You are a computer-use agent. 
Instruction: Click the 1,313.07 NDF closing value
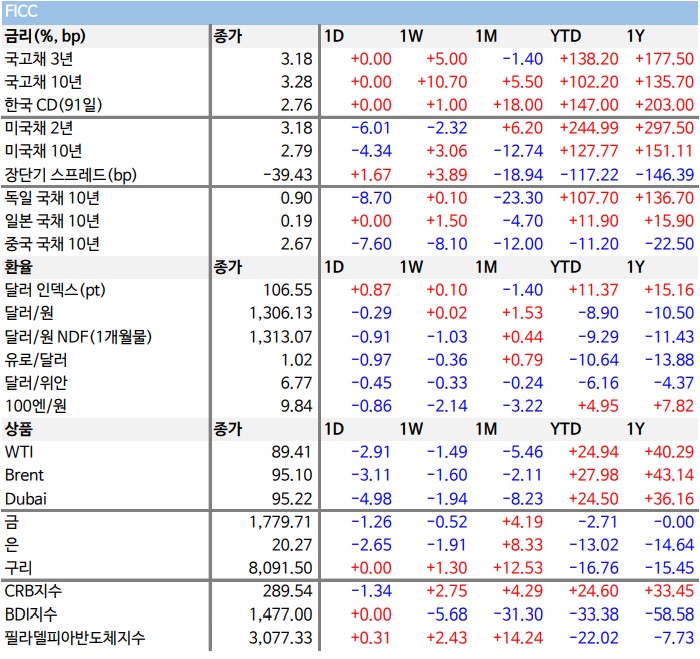click(x=281, y=337)
